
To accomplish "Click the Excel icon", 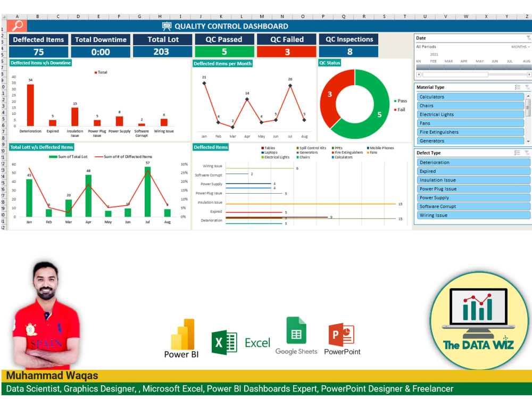I will pyautogui.click(x=225, y=343).
